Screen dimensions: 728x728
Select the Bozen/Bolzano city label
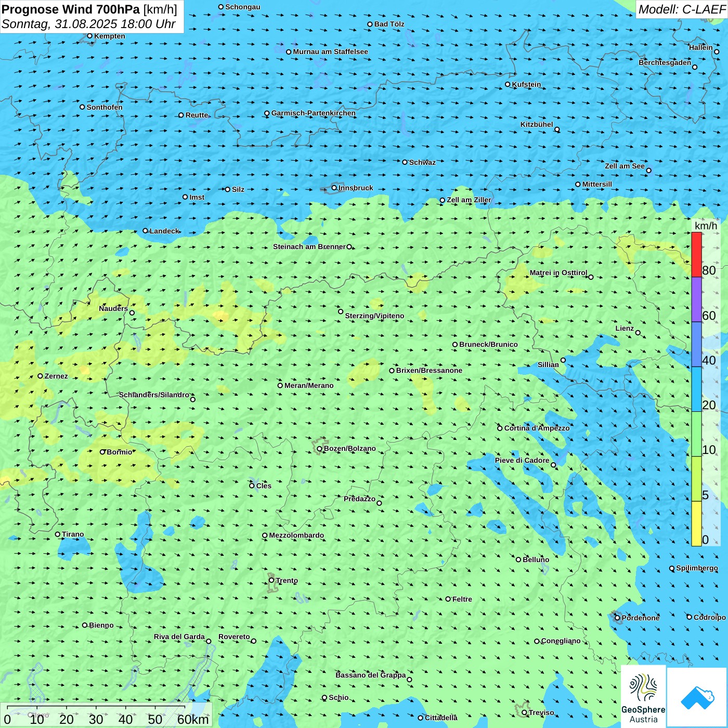[349, 448]
